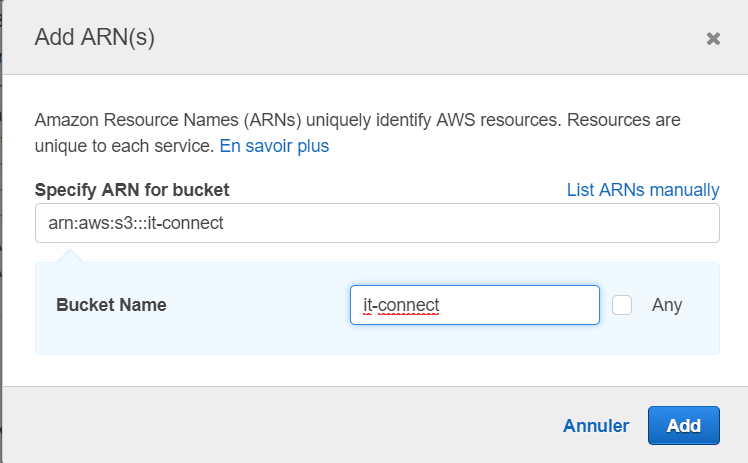
Task: Cancel with the Annuler button
Action: tap(596, 425)
